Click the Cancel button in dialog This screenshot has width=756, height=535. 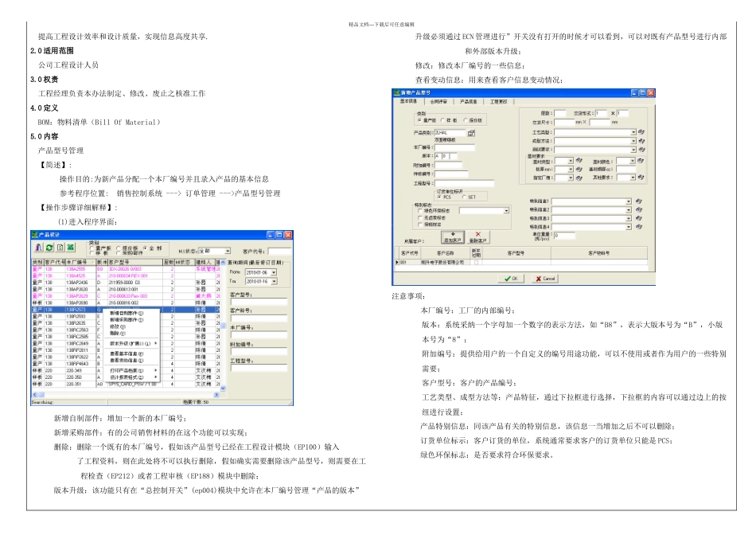pos(545,279)
